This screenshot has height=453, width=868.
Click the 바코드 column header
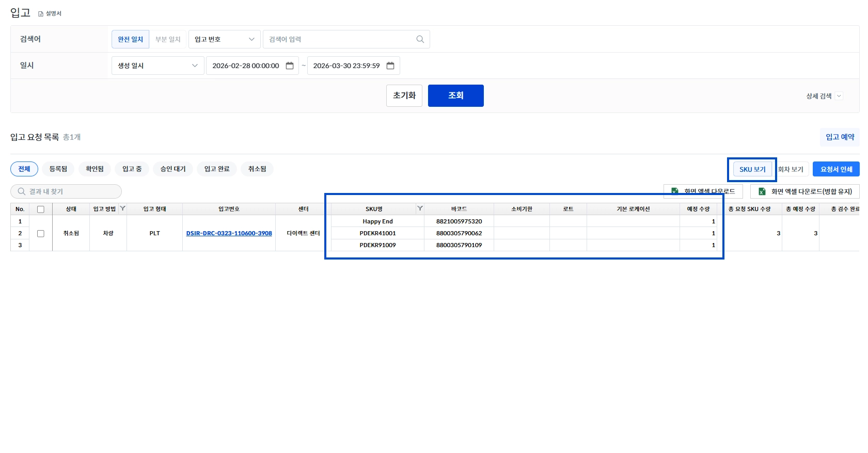(x=459, y=209)
